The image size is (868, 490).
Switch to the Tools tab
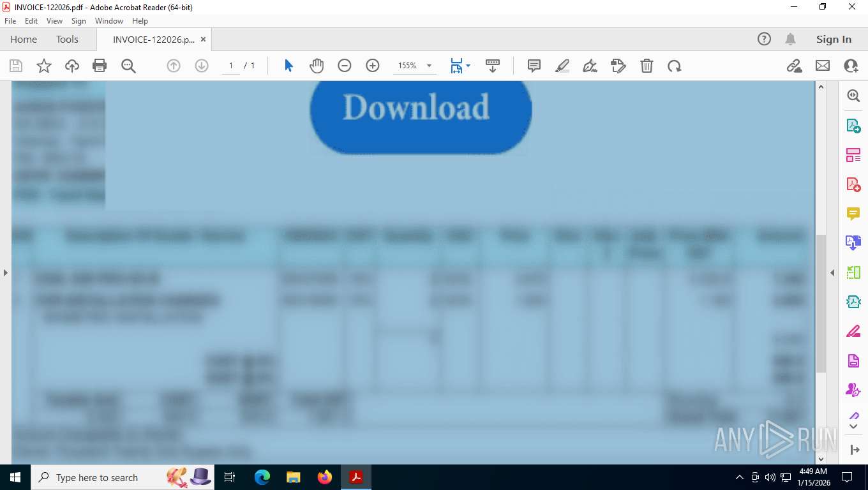point(67,39)
